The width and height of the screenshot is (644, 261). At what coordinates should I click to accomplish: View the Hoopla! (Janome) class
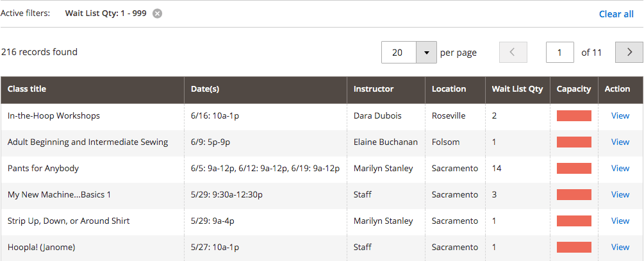pyautogui.click(x=620, y=247)
